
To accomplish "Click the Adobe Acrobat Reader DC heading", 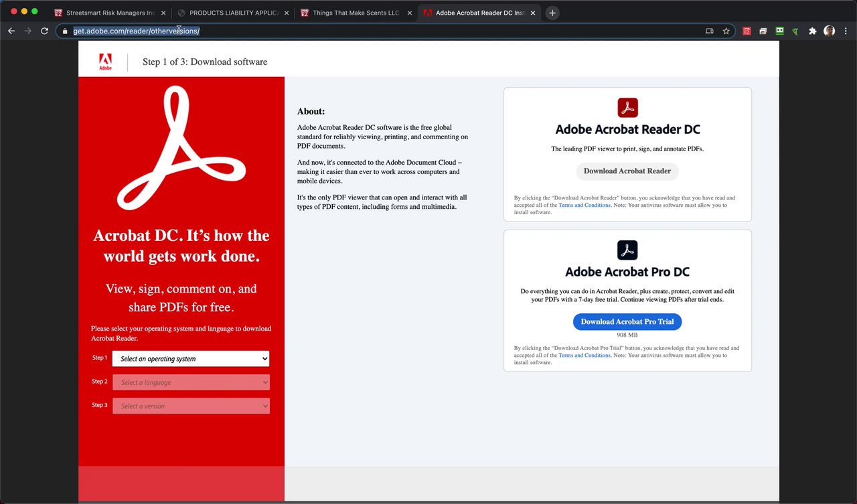I will (x=627, y=130).
